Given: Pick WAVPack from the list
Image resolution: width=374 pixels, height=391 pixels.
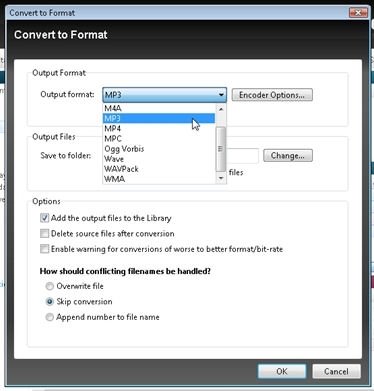Looking at the screenshot, I should tap(159, 169).
